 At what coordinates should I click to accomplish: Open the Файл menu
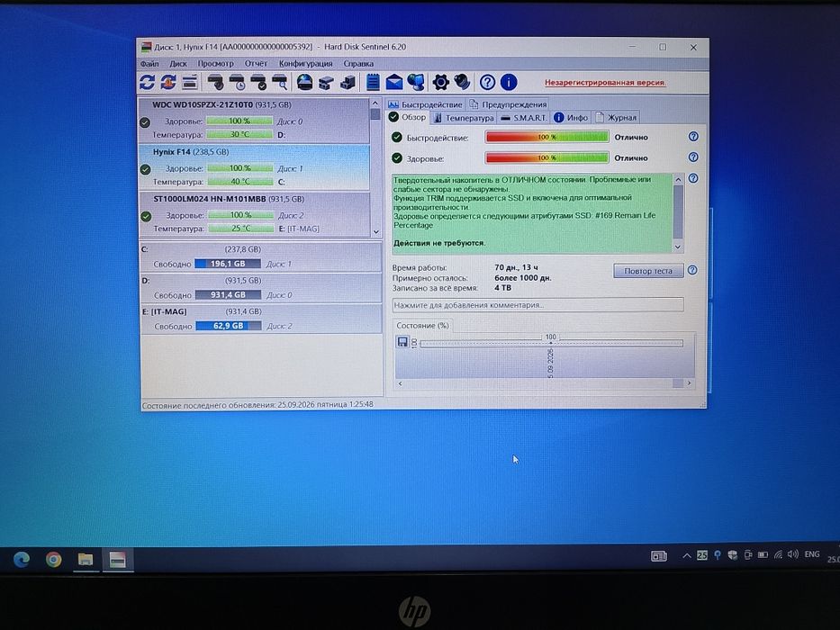coord(149,64)
